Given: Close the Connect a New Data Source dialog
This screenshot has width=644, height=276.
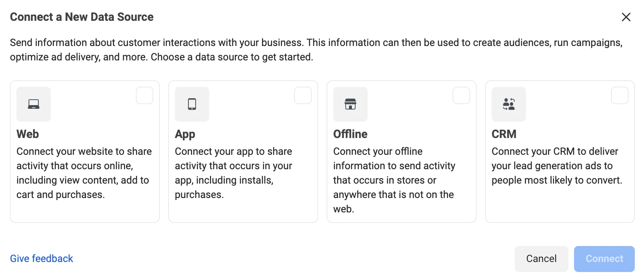Looking at the screenshot, I should 626,17.
